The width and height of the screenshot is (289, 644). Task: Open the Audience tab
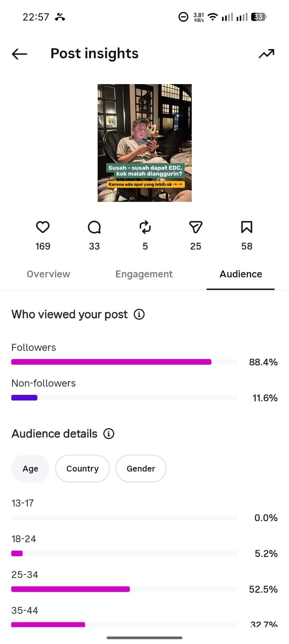point(241,274)
